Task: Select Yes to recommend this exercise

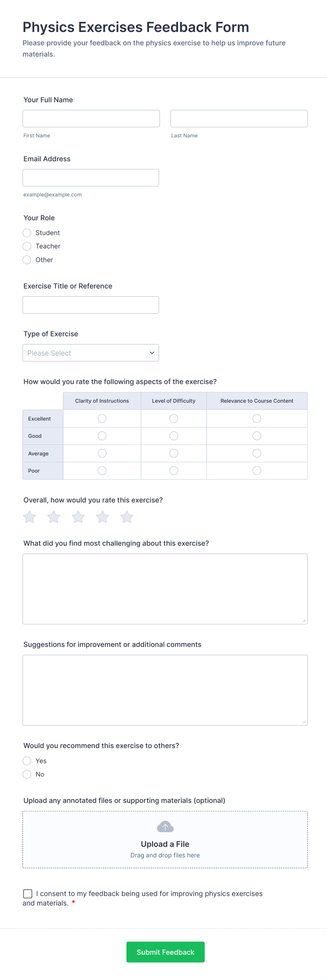Action: (27, 760)
